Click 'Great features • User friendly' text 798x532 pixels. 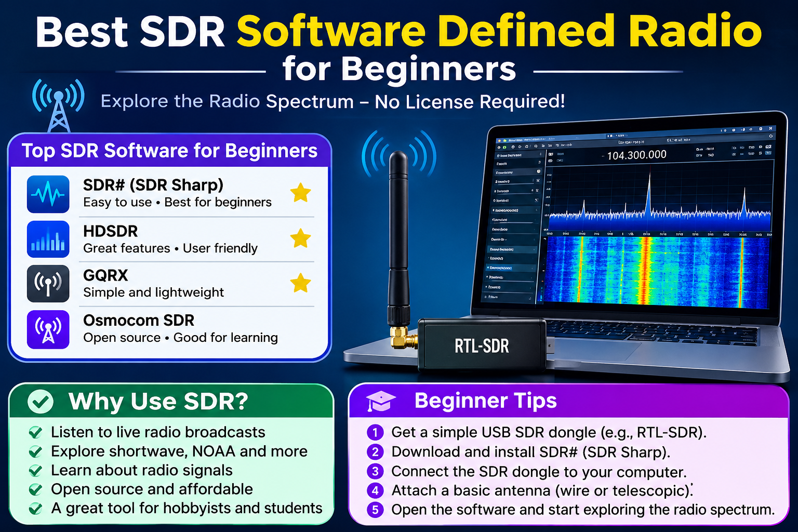pyautogui.click(x=170, y=248)
